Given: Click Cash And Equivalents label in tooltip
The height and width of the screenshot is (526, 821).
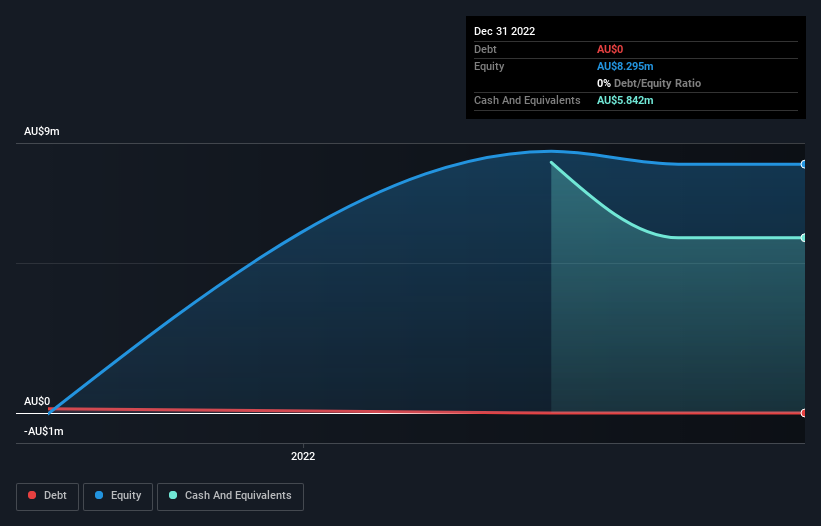Looking at the screenshot, I should pyautogui.click(x=527, y=100).
